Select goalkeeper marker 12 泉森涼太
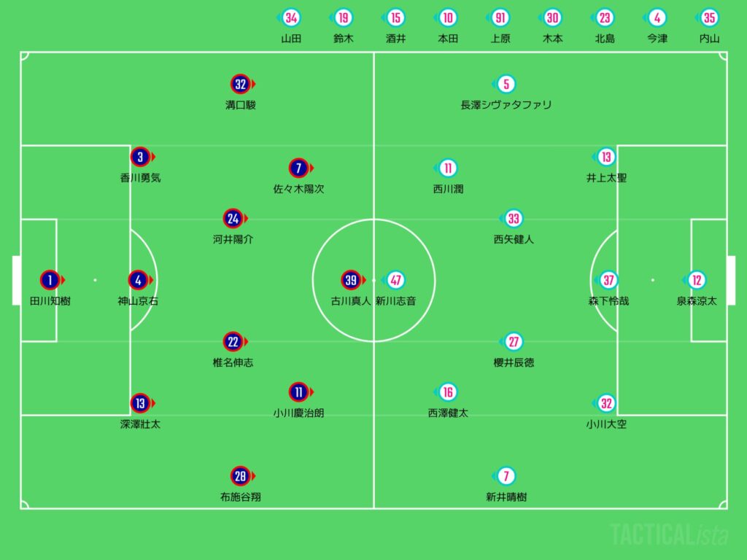 point(697,280)
